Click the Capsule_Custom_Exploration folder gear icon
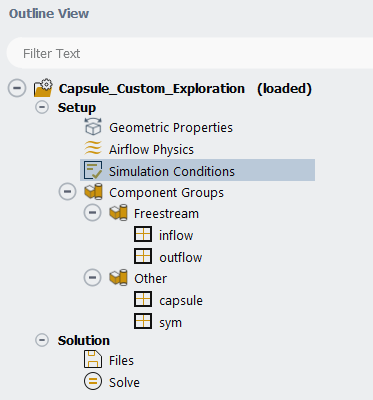 point(43,88)
